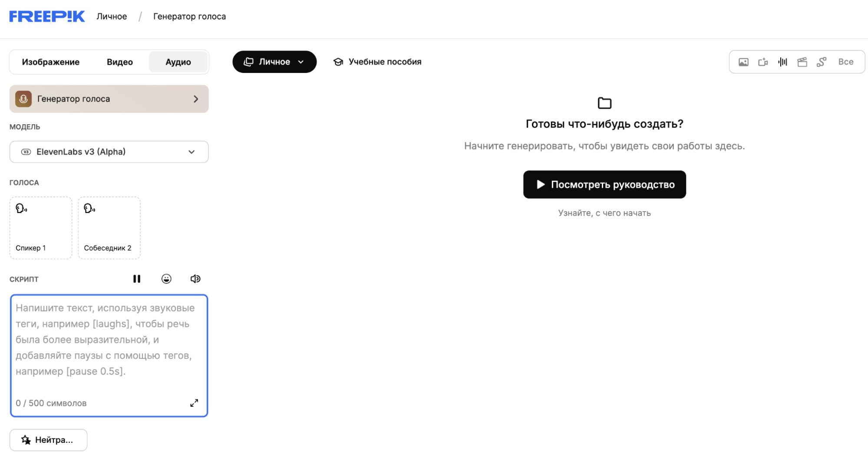Switch to the Видео tab
This screenshot has width=868, height=458.
[x=120, y=62]
